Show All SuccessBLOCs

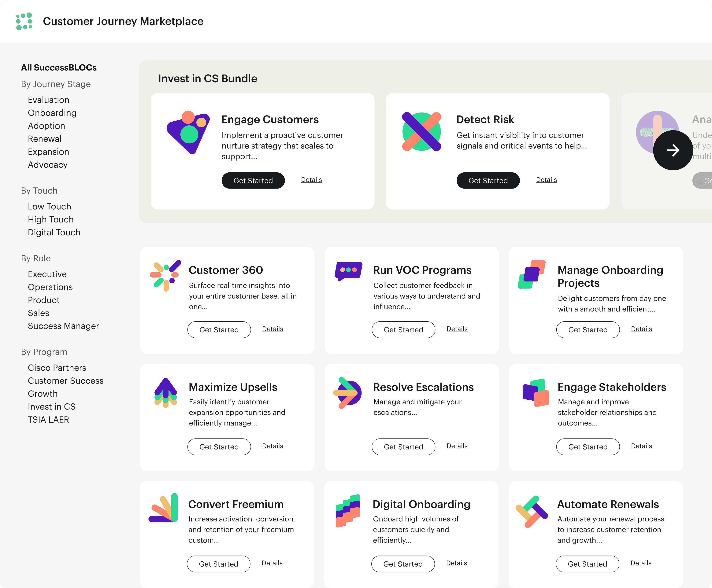[x=59, y=67]
